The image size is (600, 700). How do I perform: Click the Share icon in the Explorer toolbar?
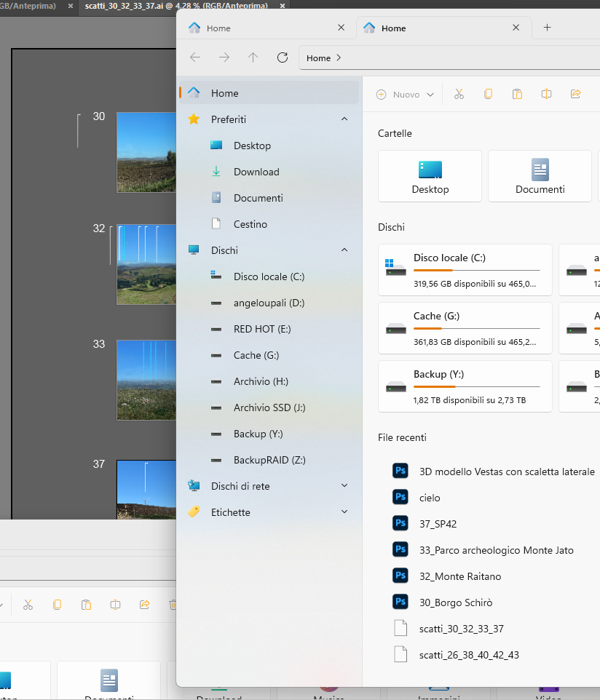tap(575, 94)
